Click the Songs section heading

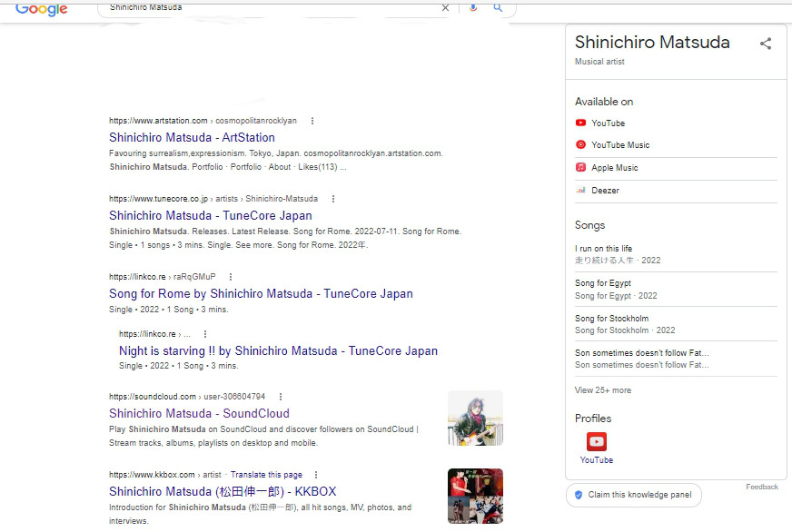click(589, 225)
